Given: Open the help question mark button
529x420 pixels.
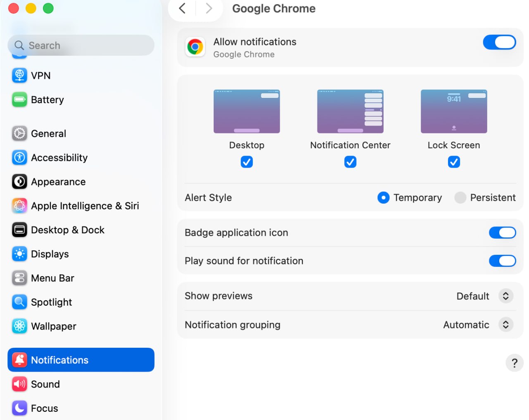Looking at the screenshot, I should pyautogui.click(x=515, y=363).
